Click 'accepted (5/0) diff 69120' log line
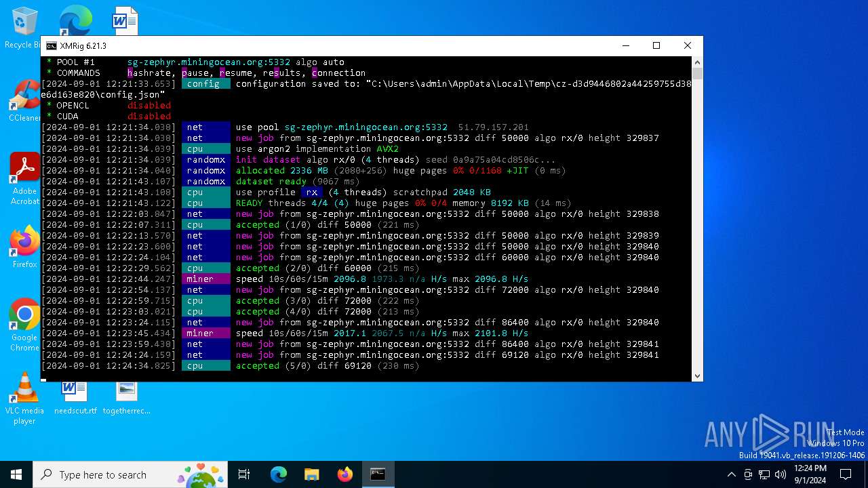868x488 pixels. click(x=231, y=366)
